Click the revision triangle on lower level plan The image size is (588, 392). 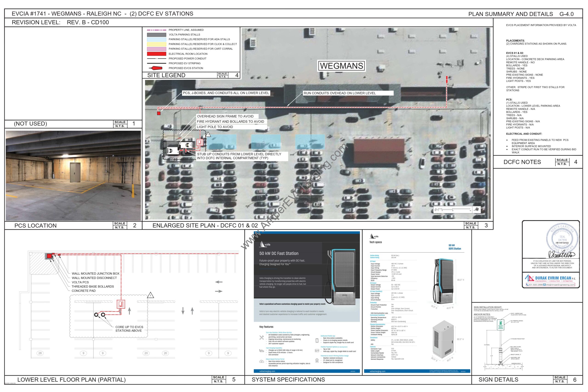click(x=150, y=295)
